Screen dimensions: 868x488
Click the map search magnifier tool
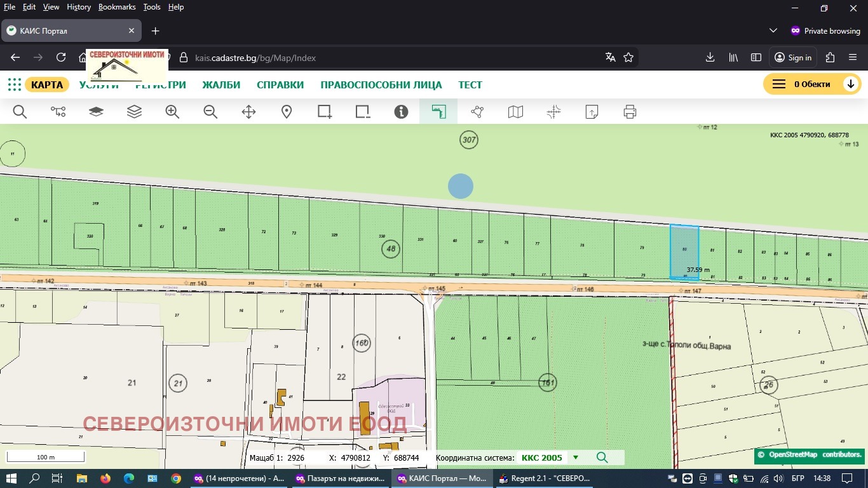pyautogui.click(x=20, y=112)
